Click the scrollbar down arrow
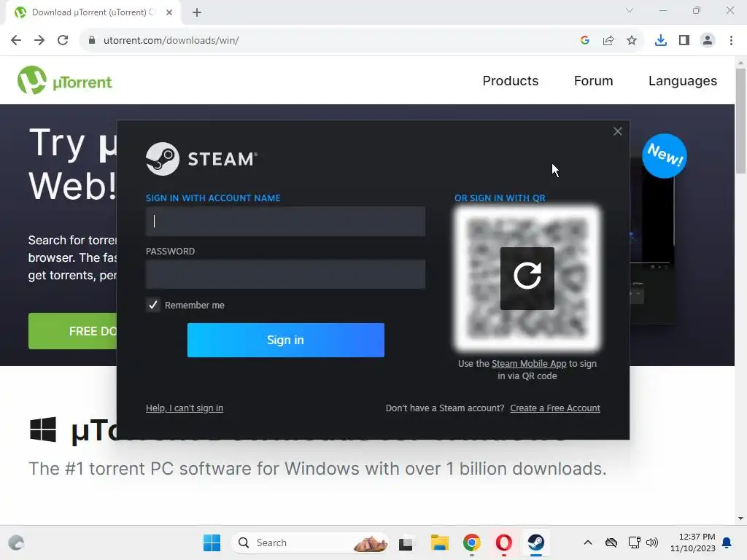 [x=740, y=518]
